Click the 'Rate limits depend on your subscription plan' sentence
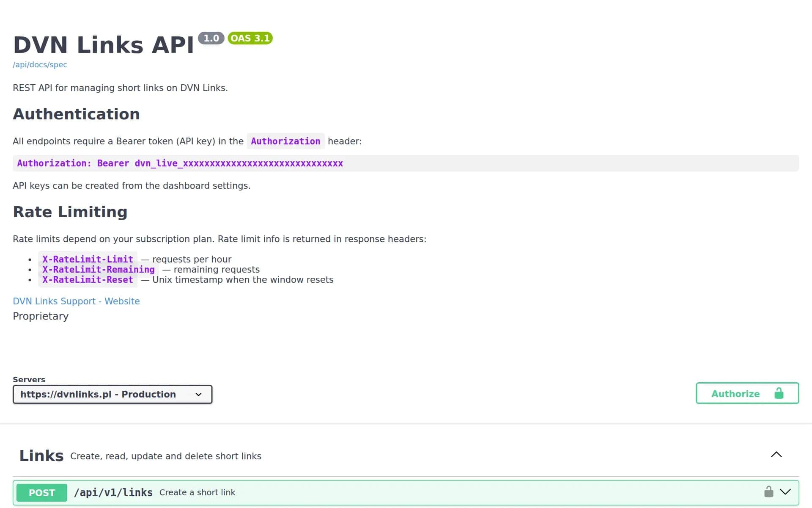812x508 pixels. click(219, 239)
